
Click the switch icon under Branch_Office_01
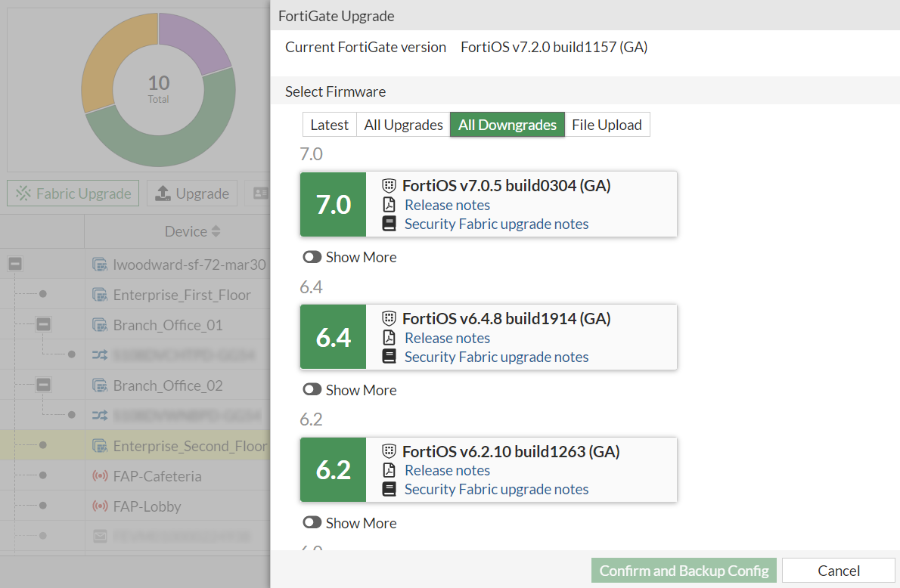click(x=99, y=354)
